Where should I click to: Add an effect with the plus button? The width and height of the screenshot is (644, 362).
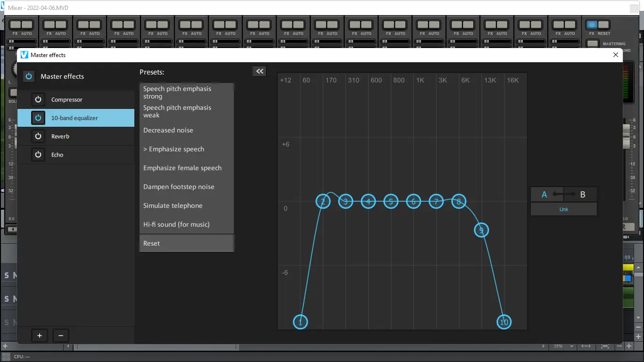[40, 336]
